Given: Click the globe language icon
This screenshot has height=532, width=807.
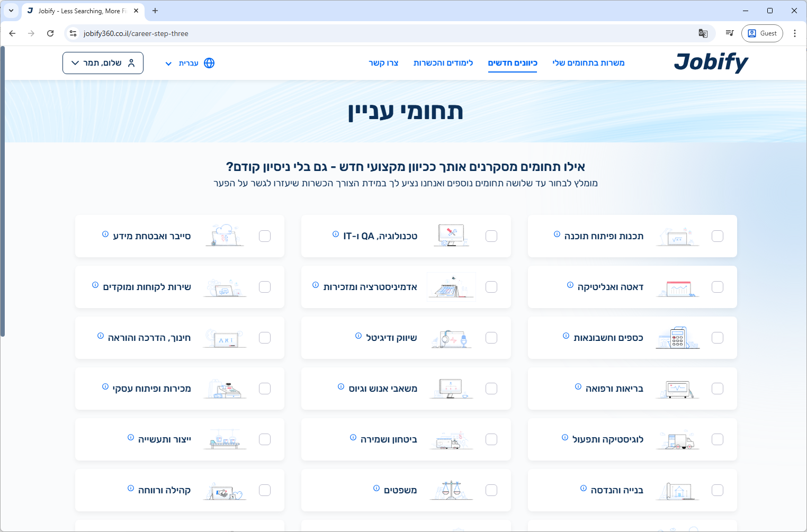Looking at the screenshot, I should pyautogui.click(x=209, y=63).
